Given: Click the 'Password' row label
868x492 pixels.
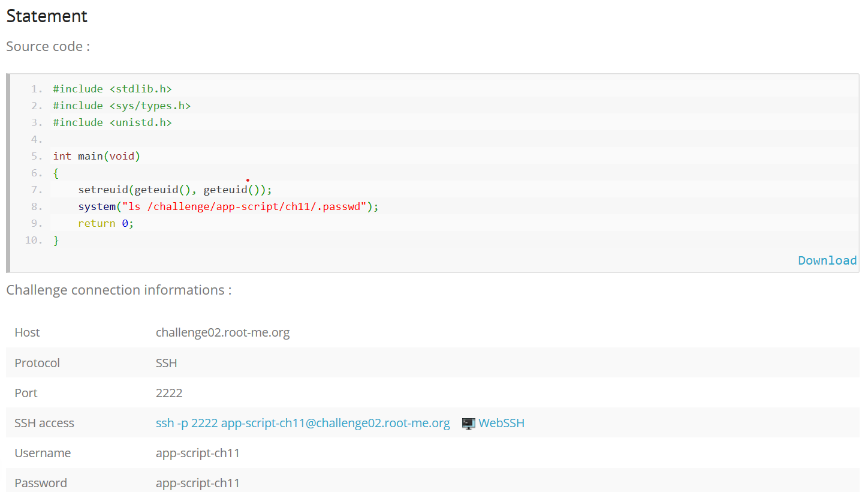Looking at the screenshot, I should (41, 483).
